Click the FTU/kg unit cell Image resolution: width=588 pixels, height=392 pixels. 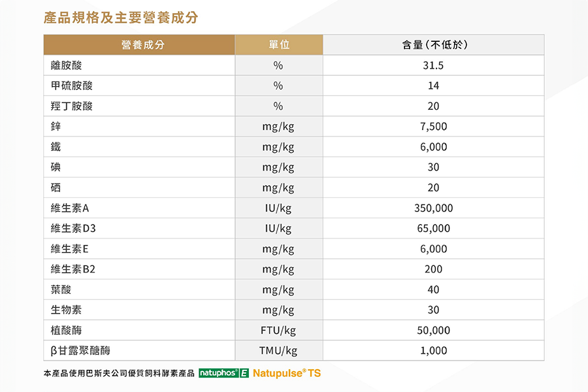coord(278,330)
